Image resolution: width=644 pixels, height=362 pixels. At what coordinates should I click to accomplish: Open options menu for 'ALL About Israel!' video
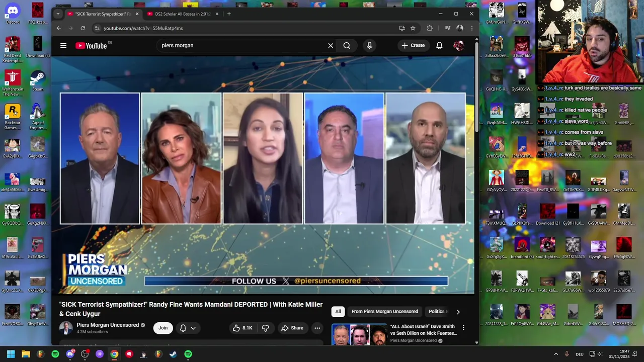[x=463, y=328]
